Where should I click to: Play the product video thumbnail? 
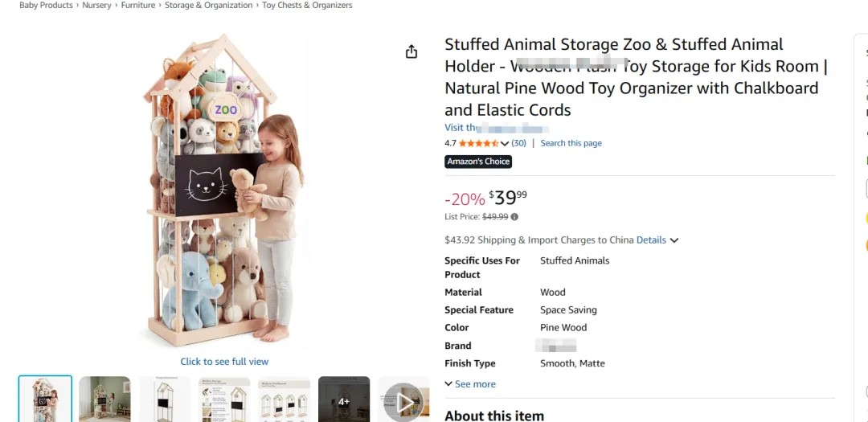point(403,399)
